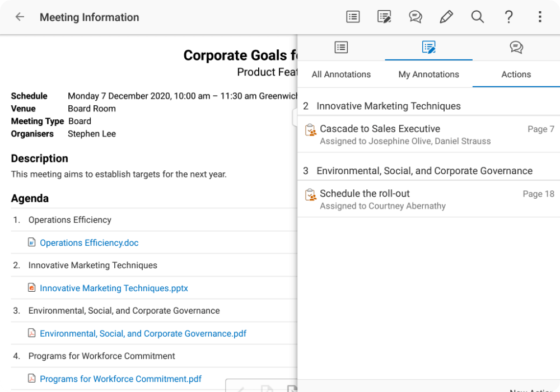The width and height of the screenshot is (560, 392).
Task: Tap the back arrow in header
Action: click(x=20, y=17)
